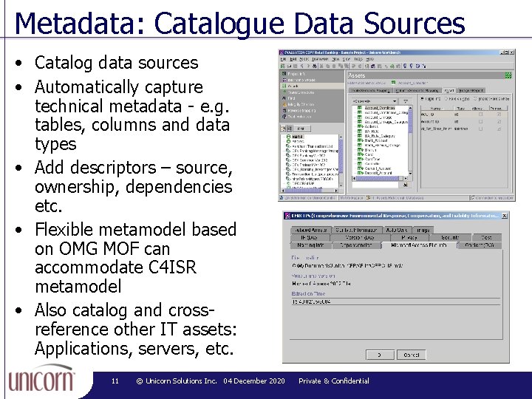Open the Edit menu in Unicorn Workbench

[x=293, y=59]
